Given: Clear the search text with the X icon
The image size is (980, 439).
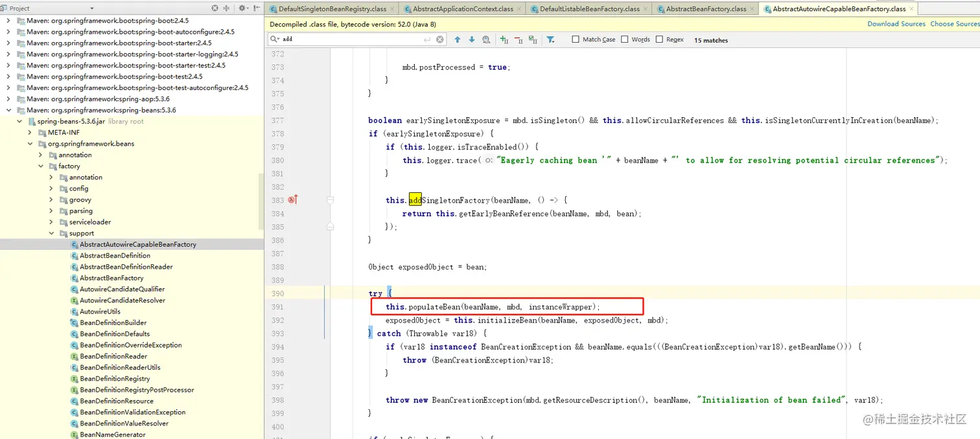Looking at the screenshot, I should (440, 39).
